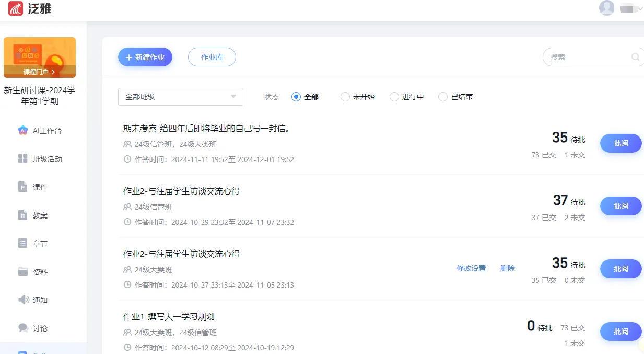
Task: Open the AI工作台 sidebar icon
Action: click(23, 131)
